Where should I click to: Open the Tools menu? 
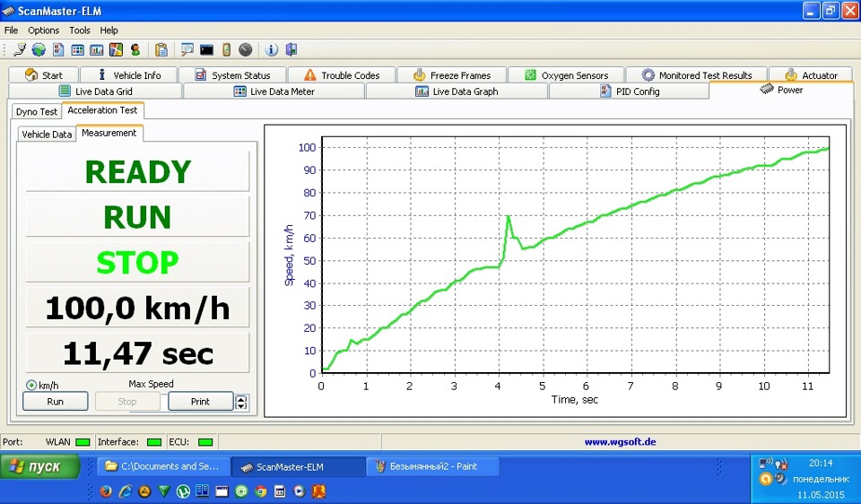pos(80,30)
